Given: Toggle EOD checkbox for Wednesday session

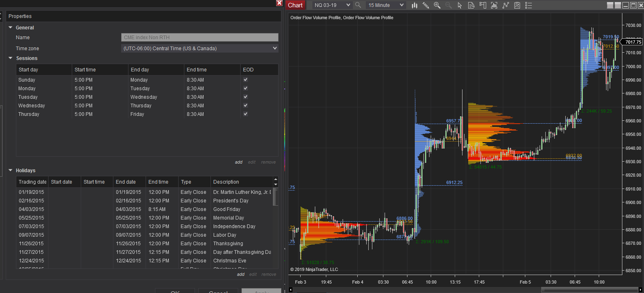Looking at the screenshot, I should (x=246, y=105).
